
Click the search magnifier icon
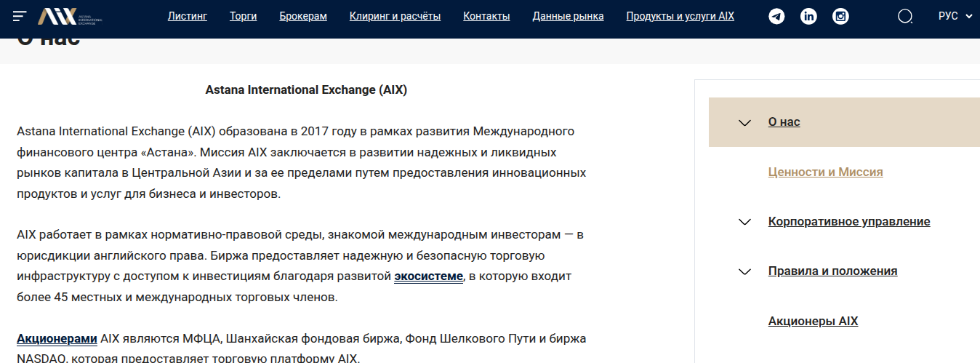905,16
